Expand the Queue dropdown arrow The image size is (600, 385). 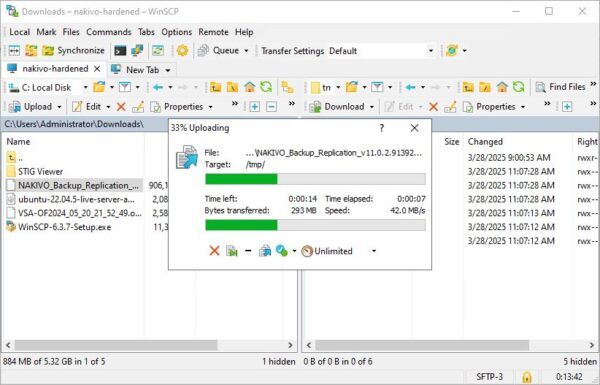tap(246, 51)
